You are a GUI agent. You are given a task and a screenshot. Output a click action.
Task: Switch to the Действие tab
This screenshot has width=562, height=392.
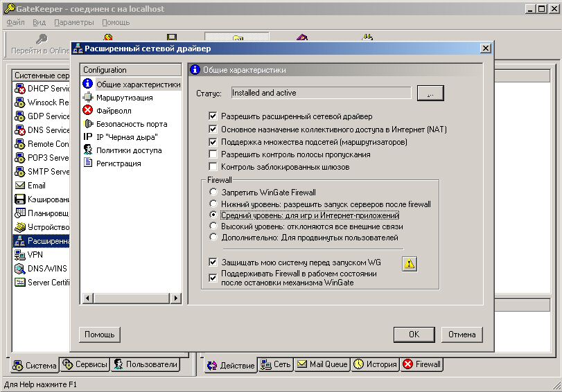pyautogui.click(x=231, y=365)
